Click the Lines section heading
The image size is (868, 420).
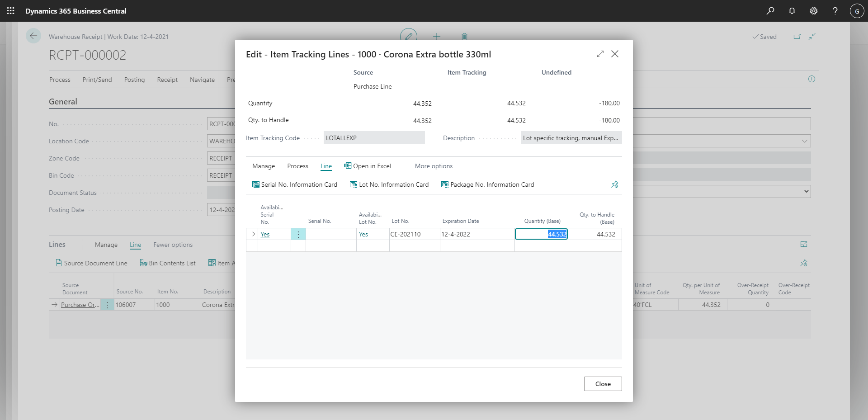[57, 245]
